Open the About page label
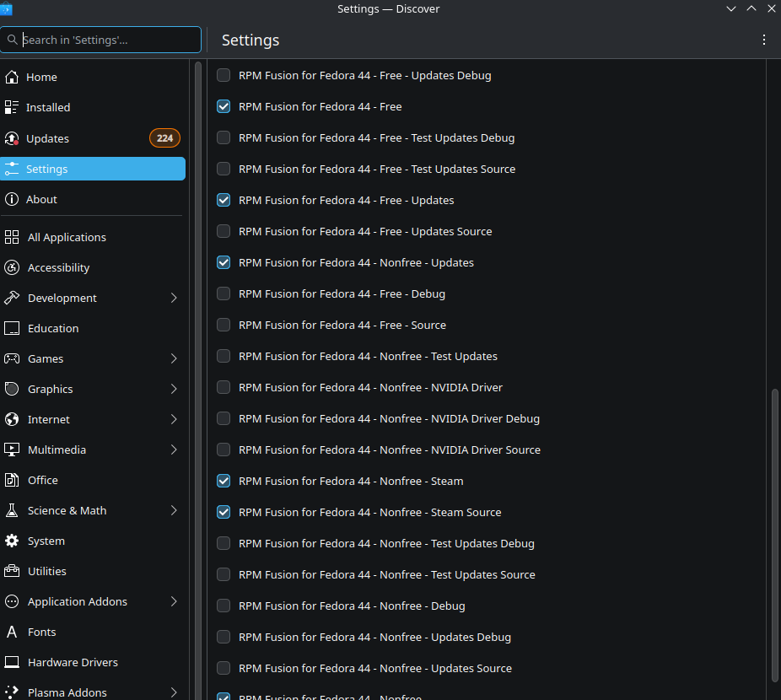The height and width of the screenshot is (700, 781). (x=41, y=199)
